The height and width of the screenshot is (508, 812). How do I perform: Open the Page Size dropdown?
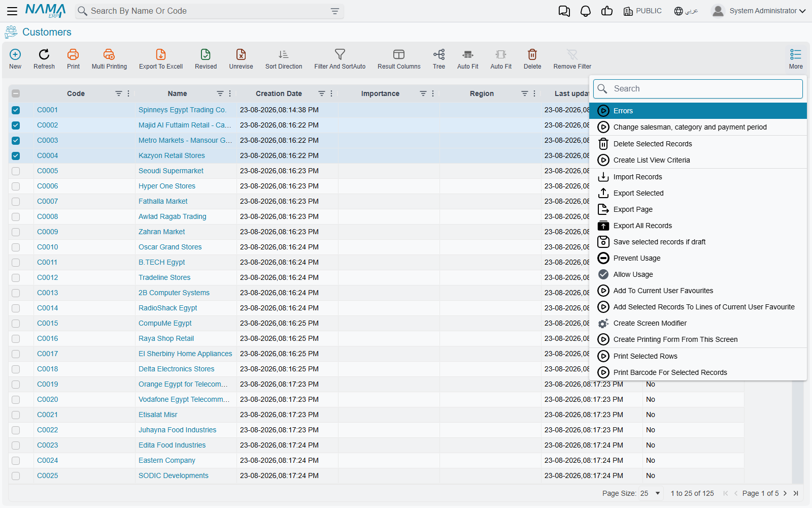[x=651, y=493]
